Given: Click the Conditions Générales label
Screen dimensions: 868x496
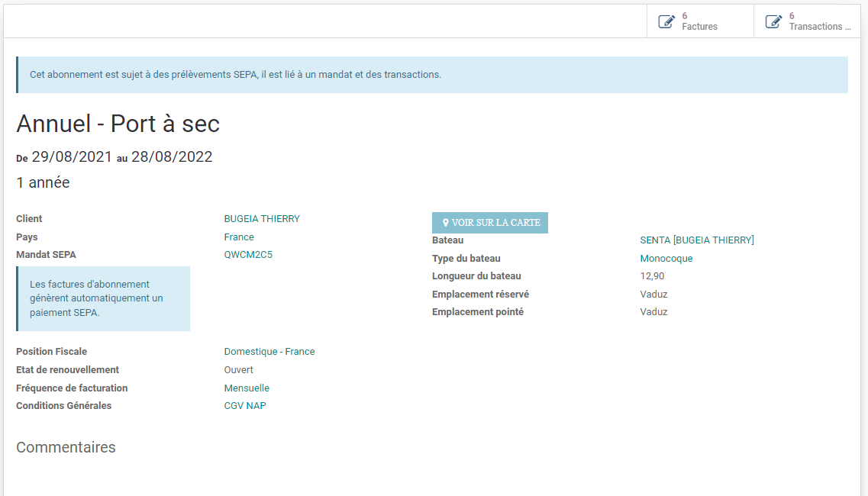Looking at the screenshot, I should [63, 406].
